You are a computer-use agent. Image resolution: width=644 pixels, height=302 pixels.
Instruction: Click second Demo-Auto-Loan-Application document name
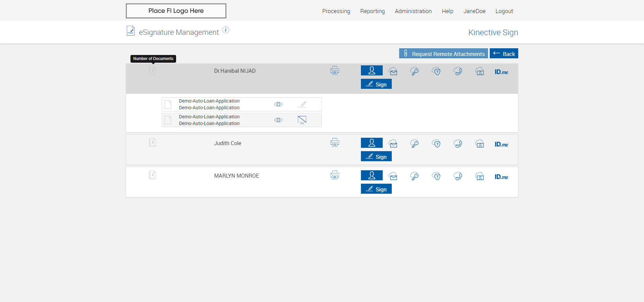[x=209, y=120]
